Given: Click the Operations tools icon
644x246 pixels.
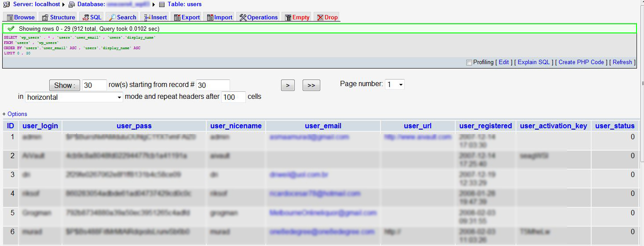Looking at the screenshot, I should tap(243, 18).
